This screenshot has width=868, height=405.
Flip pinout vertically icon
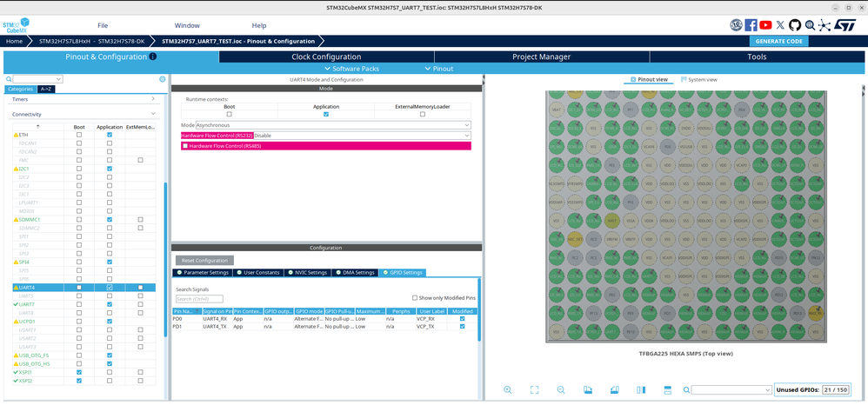coord(667,389)
